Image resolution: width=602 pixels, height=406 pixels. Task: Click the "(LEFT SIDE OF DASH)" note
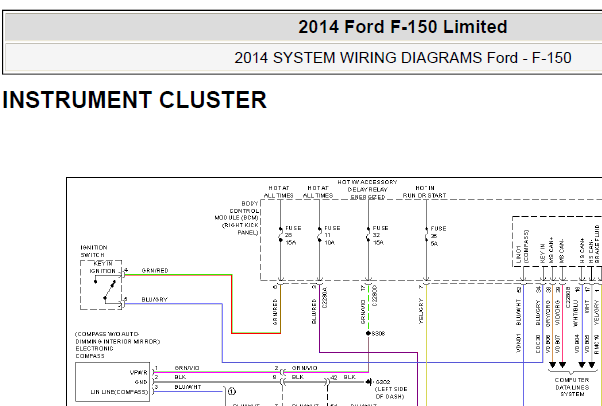tap(391, 393)
